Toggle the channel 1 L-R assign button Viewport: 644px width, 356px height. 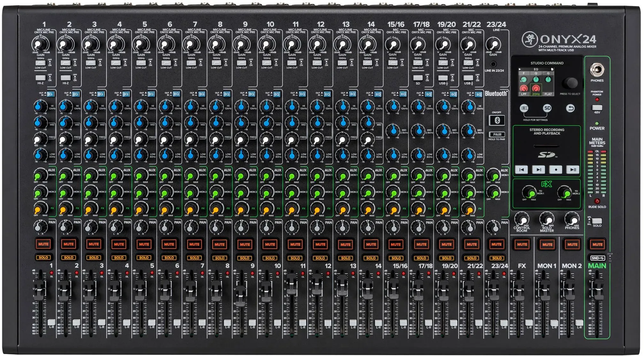[51, 322]
